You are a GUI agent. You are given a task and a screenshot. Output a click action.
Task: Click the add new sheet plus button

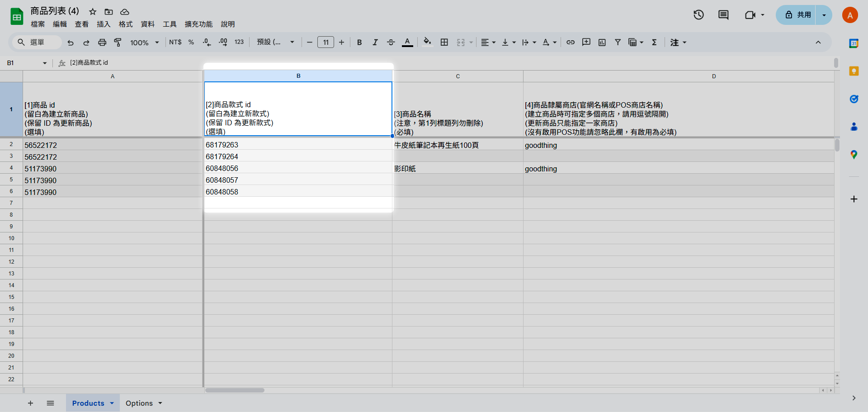point(30,403)
